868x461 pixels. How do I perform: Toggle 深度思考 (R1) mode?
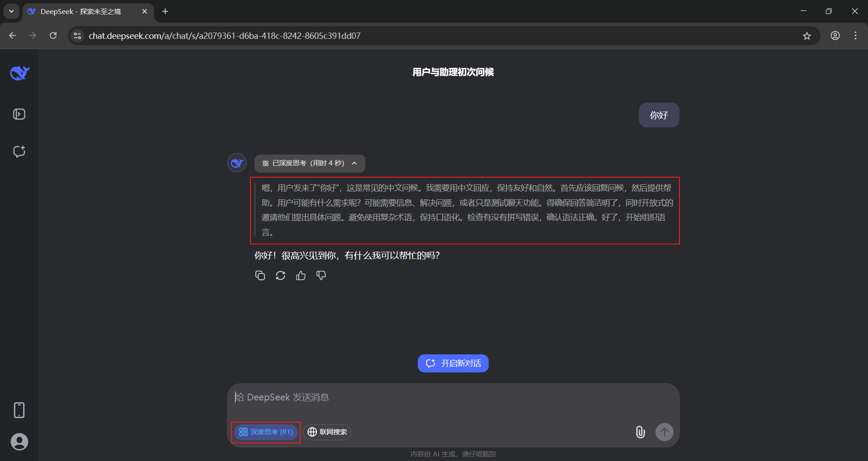(266, 432)
